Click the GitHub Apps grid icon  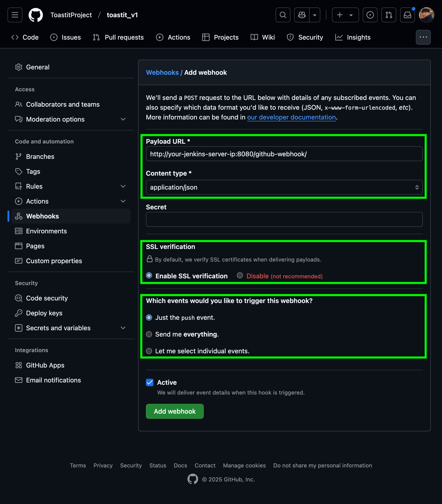[18, 365]
